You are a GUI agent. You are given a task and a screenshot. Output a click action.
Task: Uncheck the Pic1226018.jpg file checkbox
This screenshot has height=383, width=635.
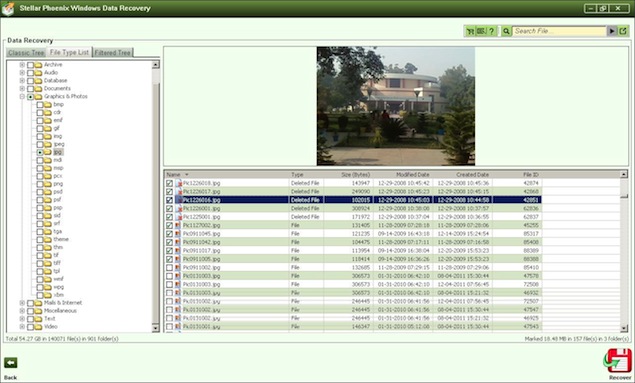click(169, 183)
